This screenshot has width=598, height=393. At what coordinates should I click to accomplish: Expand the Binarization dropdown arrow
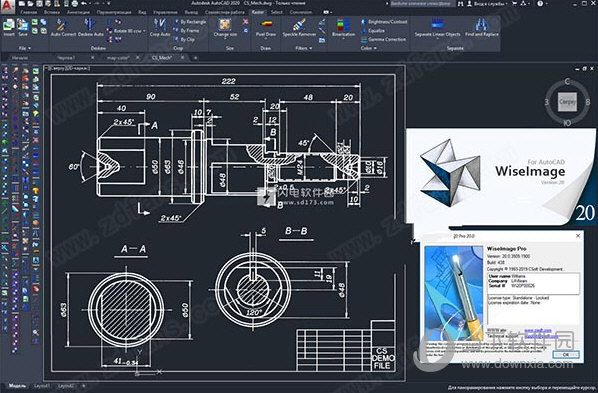(343, 39)
